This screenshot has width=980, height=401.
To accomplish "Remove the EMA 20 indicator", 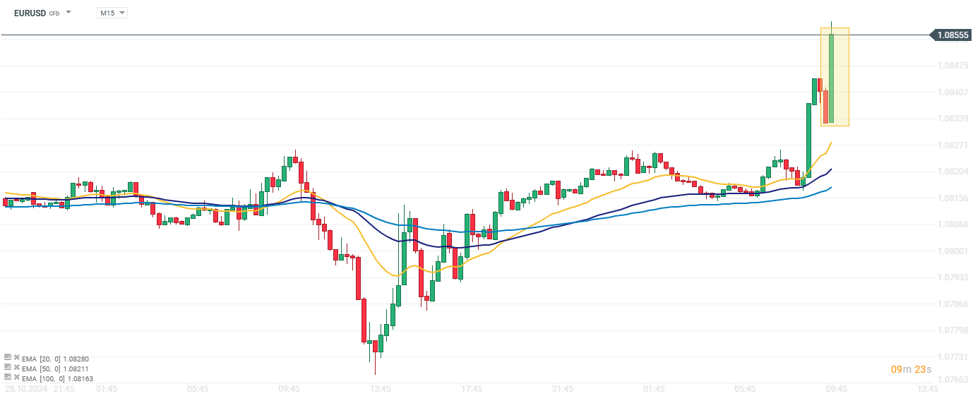I will point(16,358).
